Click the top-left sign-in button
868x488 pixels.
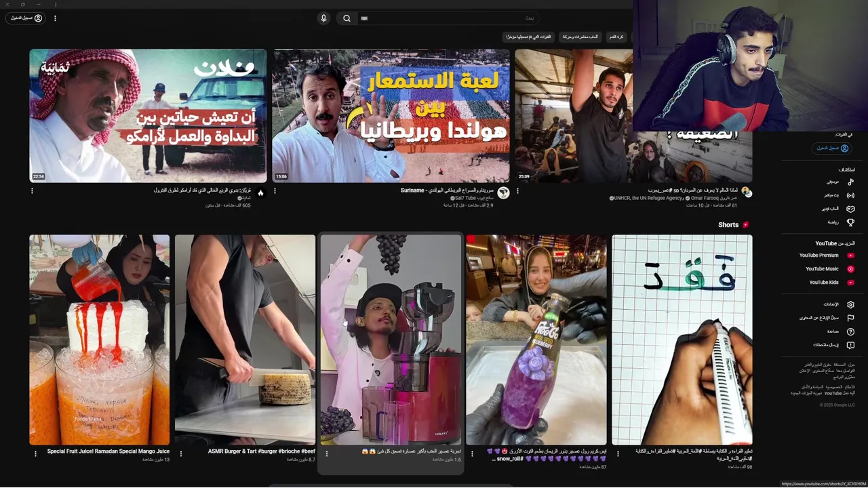point(26,18)
